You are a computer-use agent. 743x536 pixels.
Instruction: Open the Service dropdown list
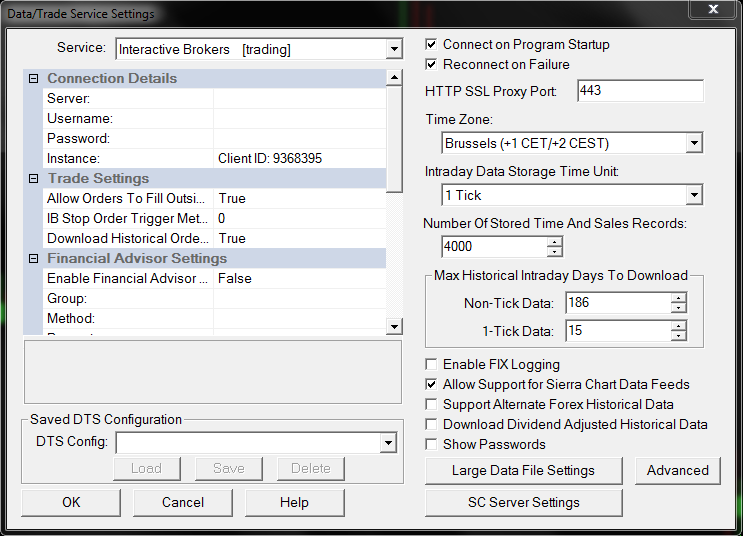point(394,49)
